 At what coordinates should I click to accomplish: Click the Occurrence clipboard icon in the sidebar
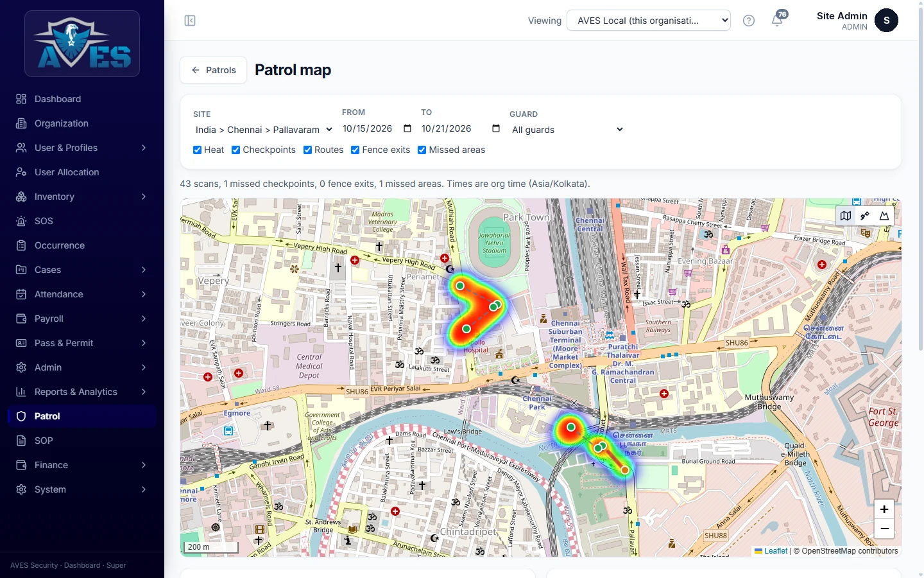(x=21, y=245)
